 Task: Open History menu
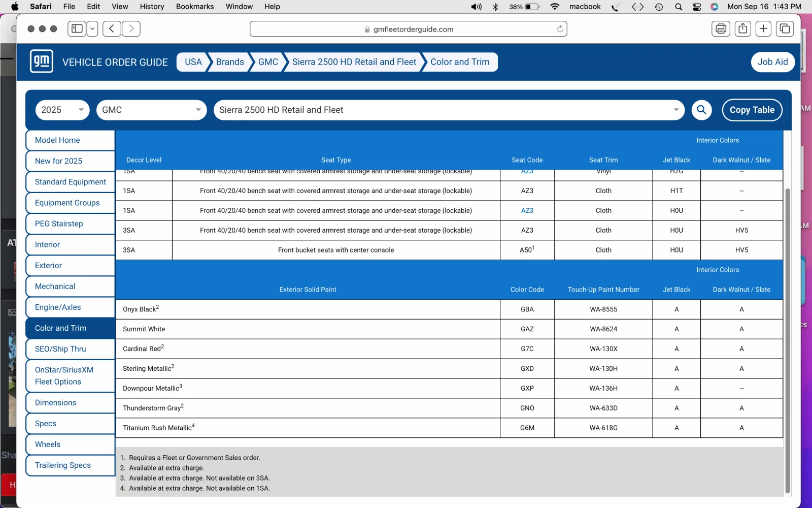[x=152, y=7]
